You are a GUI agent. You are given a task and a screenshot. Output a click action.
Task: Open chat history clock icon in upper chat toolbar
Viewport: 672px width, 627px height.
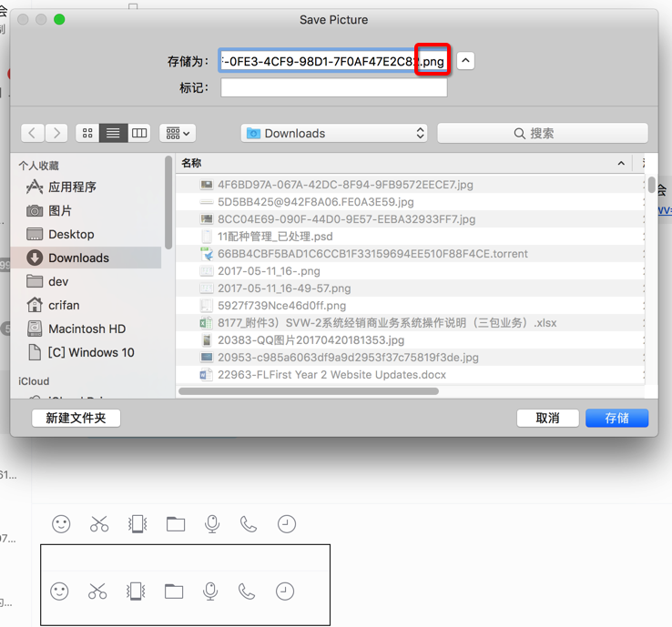point(287,524)
